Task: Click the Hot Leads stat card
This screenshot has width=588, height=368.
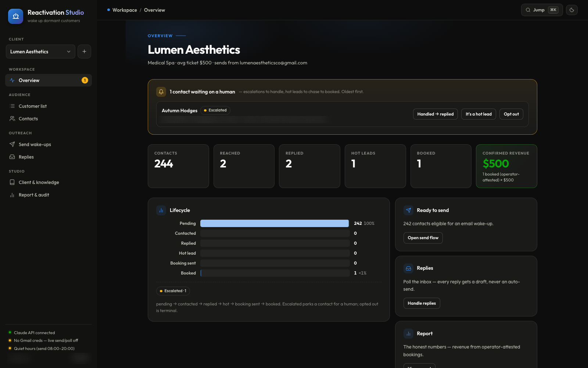Action: pos(375,166)
